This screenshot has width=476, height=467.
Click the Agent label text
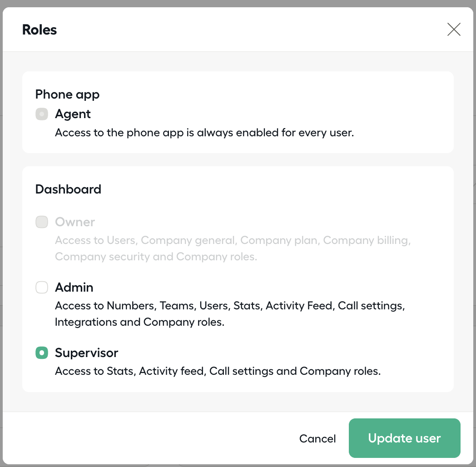[x=73, y=114]
